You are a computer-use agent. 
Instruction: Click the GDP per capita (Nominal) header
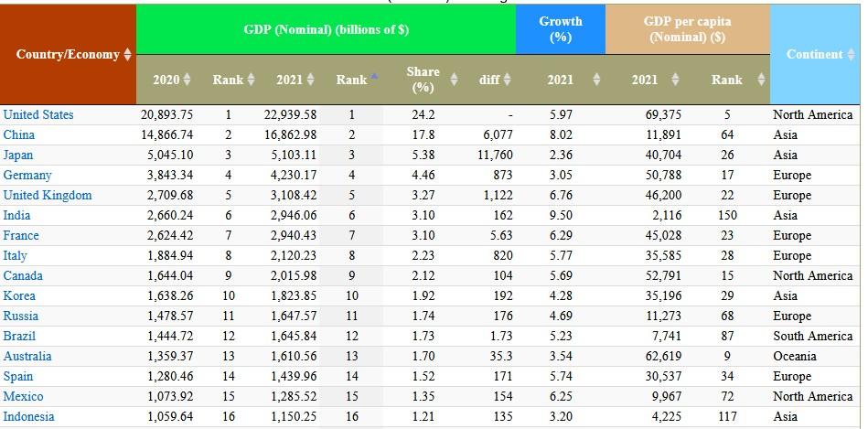point(688,29)
